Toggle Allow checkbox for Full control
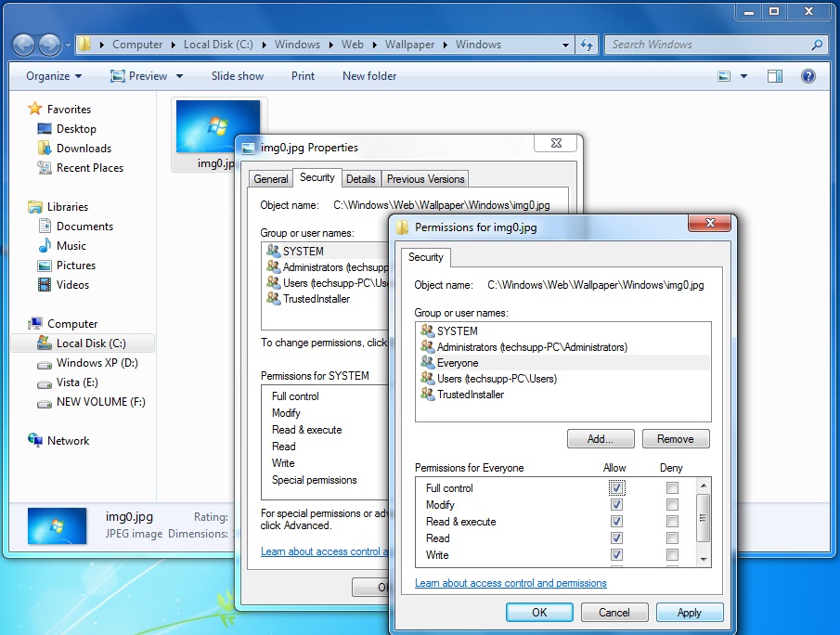Image resolution: width=840 pixels, height=635 pixels. (616, 488)
